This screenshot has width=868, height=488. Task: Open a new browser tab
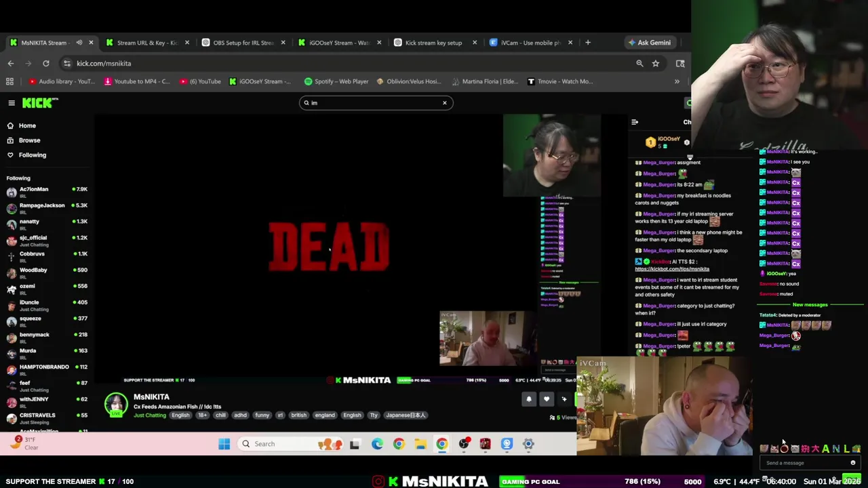(588, 43)
